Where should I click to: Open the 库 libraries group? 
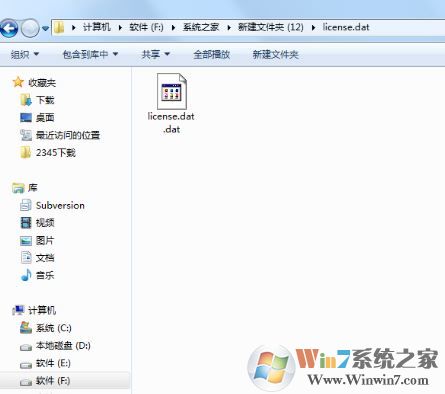(33, 188)
